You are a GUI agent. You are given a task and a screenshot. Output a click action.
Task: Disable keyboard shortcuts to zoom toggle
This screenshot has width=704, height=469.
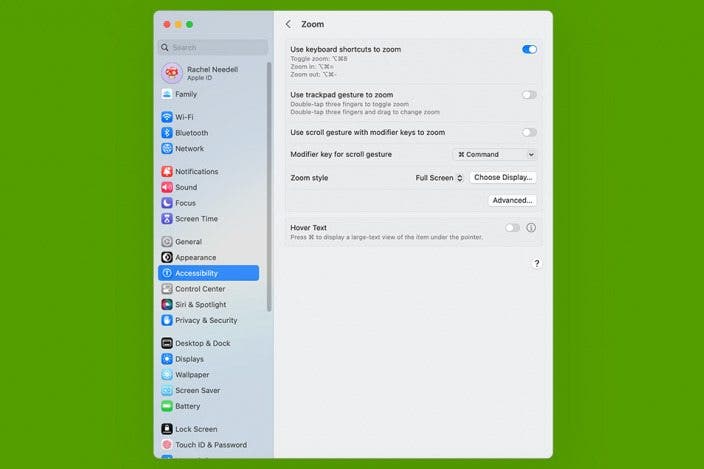(x=529, y=49)
